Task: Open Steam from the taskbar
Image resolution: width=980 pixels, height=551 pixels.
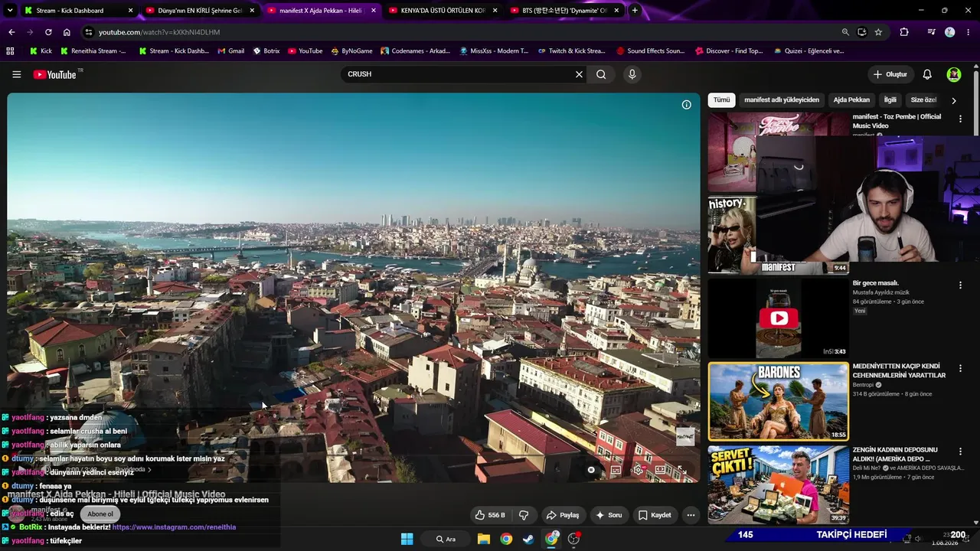Action: [x=528, y=539]
